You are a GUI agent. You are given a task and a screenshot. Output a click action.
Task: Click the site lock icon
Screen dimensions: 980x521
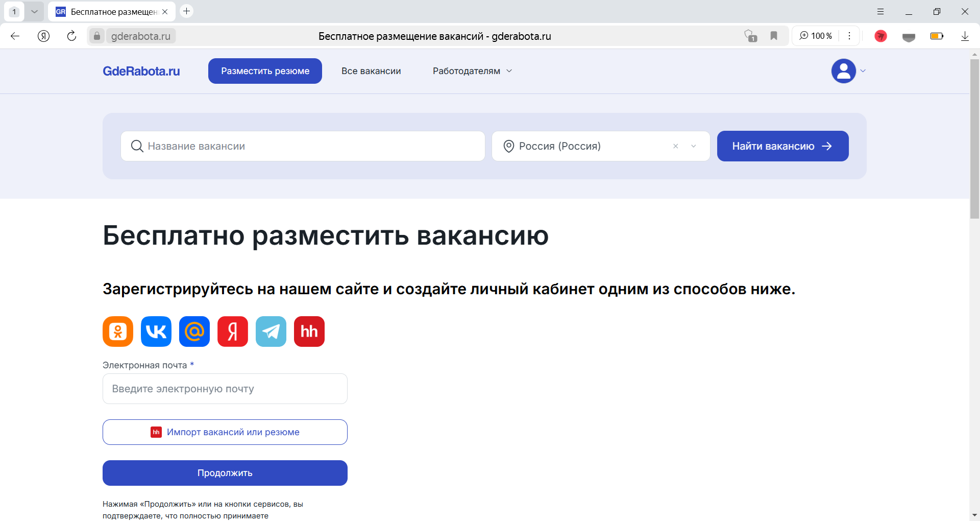pyautogui.click(x=97, y=36)
